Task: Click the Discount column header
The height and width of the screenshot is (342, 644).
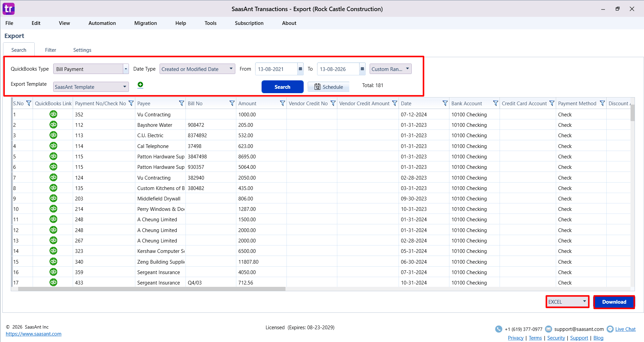Action: (x=618, y=103)
